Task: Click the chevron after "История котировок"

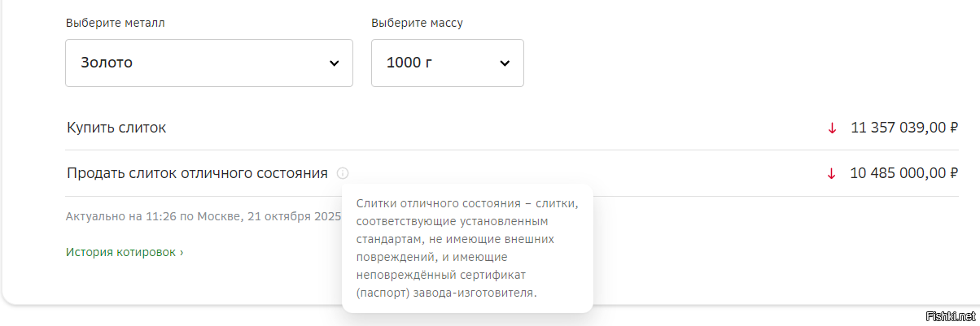Action: (182, 253)
